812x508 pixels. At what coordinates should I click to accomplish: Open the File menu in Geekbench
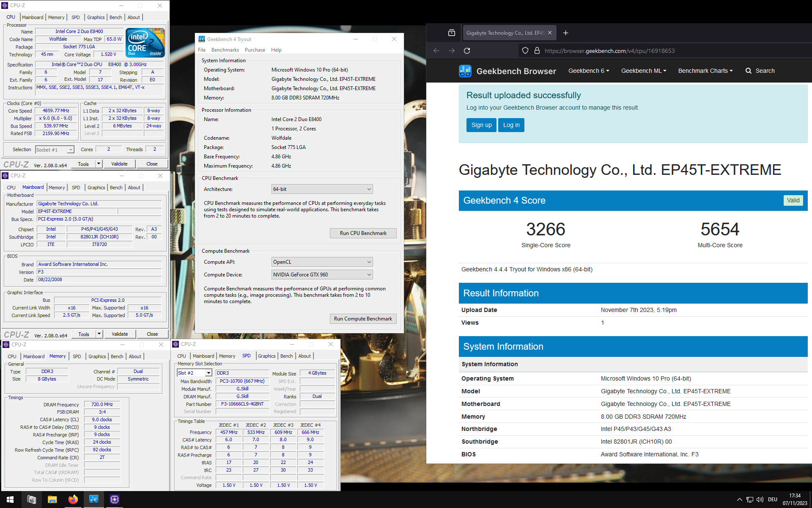(202, 50)
